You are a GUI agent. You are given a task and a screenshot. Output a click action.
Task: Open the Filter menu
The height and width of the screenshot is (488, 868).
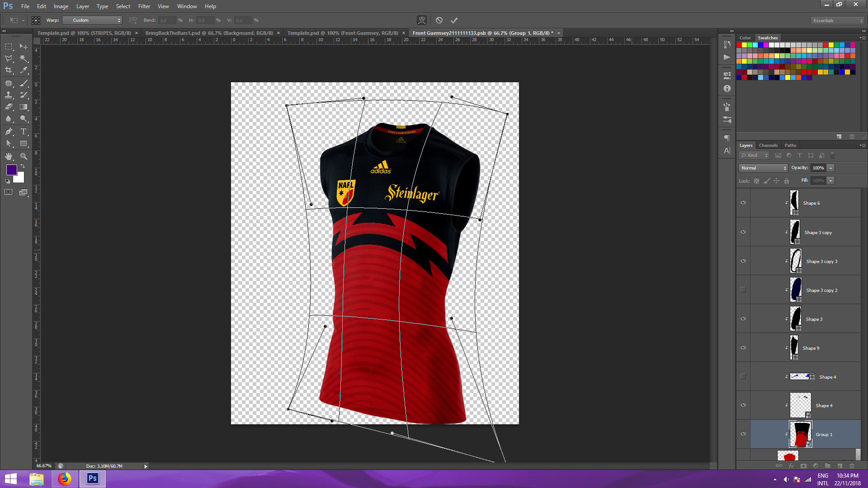(144, 6)
